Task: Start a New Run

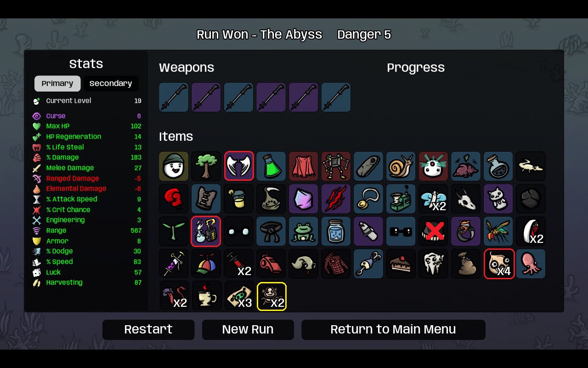Action: pos(248,329)
